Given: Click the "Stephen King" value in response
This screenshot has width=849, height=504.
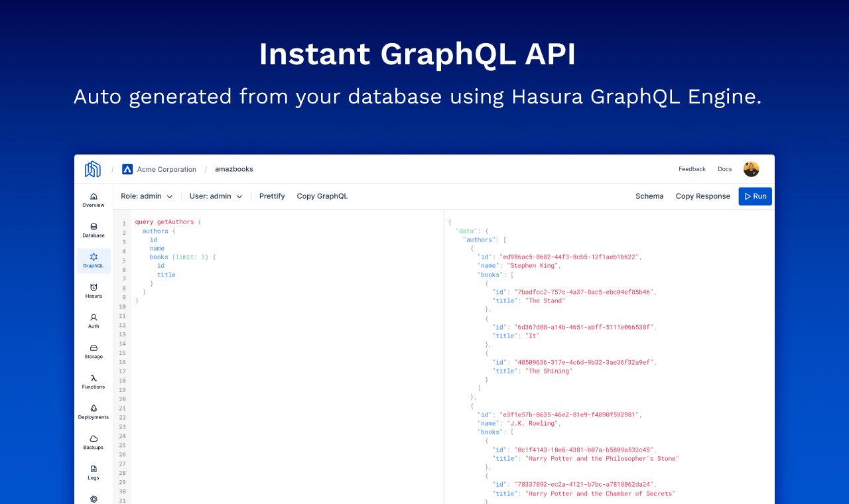Looking at the screenshot, I should click(x=534, y=266).
